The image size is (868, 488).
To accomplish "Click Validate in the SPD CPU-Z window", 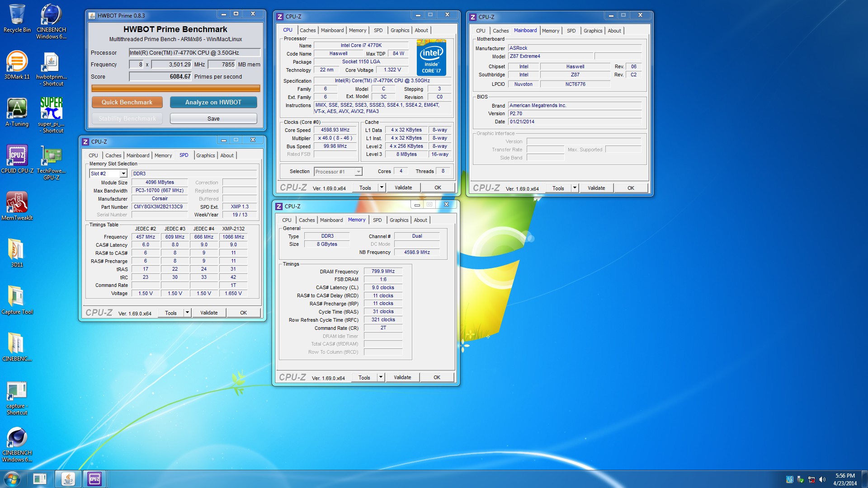I will pyautogui.click(x=209, y=313).
